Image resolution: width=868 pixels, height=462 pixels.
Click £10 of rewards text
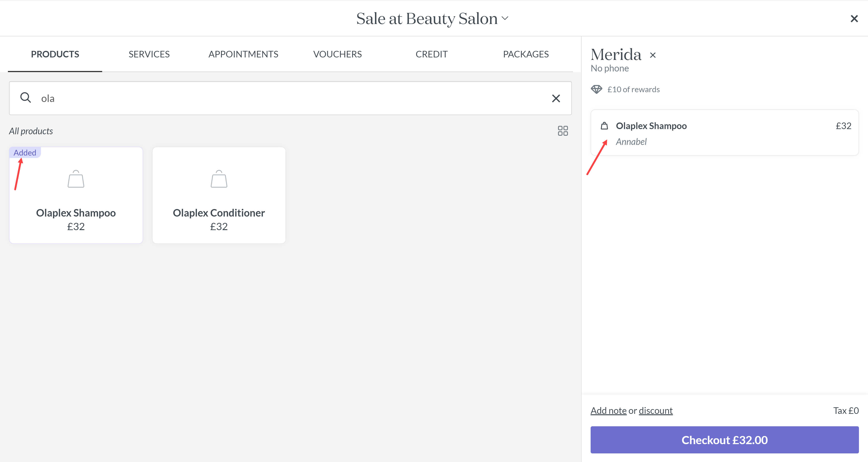coord(633,89)
